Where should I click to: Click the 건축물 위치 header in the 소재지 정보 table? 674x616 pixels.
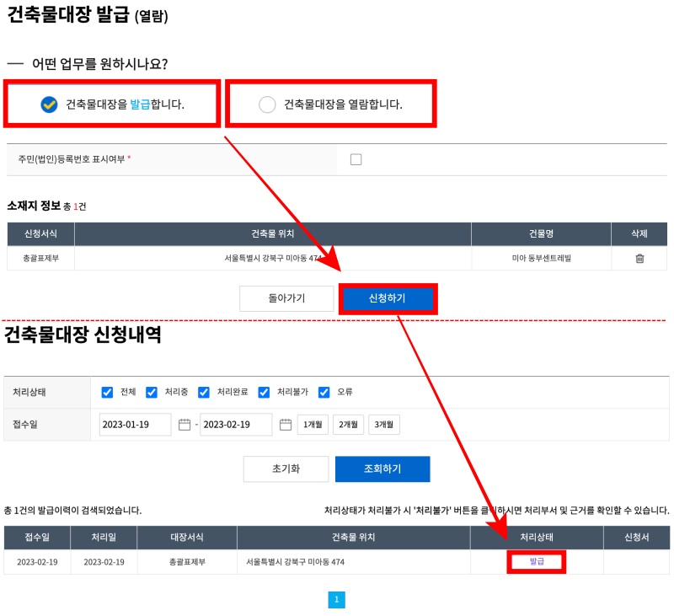(x=272, y=234)
